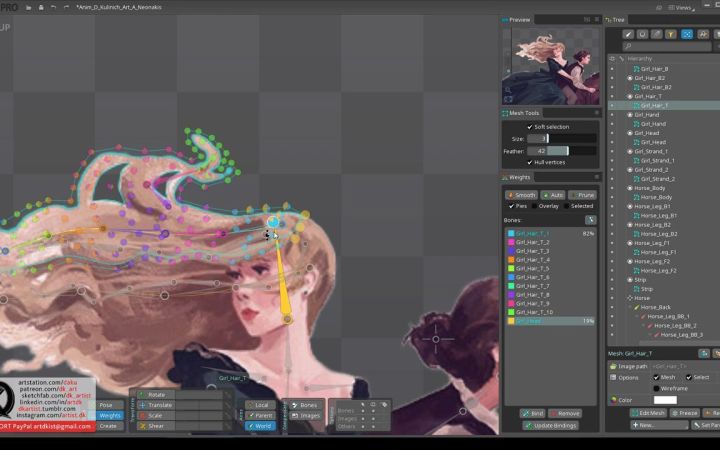The height and width of the screenshot is (450, 720).
Task: Select the Scale transform tool
Action: [x=156, y=416]
